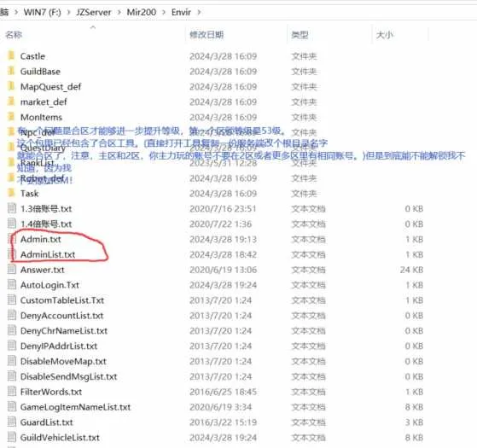Screen dimensions: 477x448
Task: Click the date 2016/3/22 15:19
Action: coord(223,422)
